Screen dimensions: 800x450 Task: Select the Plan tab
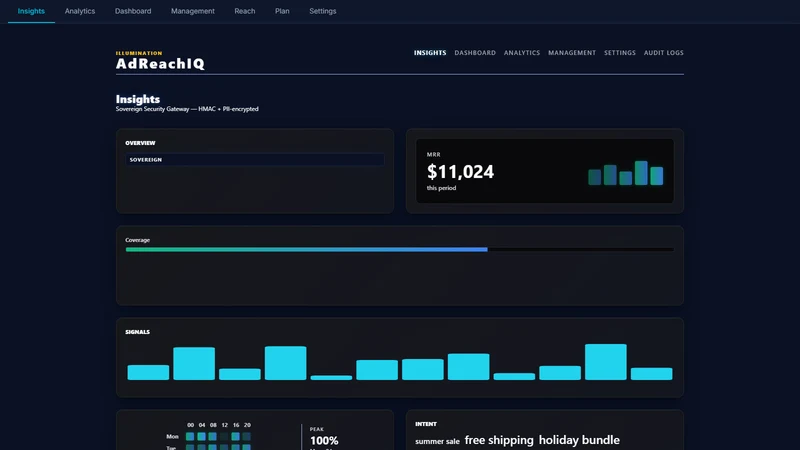coord(282,11)
